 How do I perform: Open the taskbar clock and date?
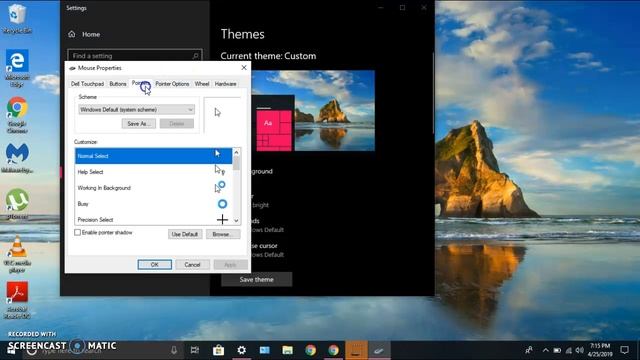[600, 350]
